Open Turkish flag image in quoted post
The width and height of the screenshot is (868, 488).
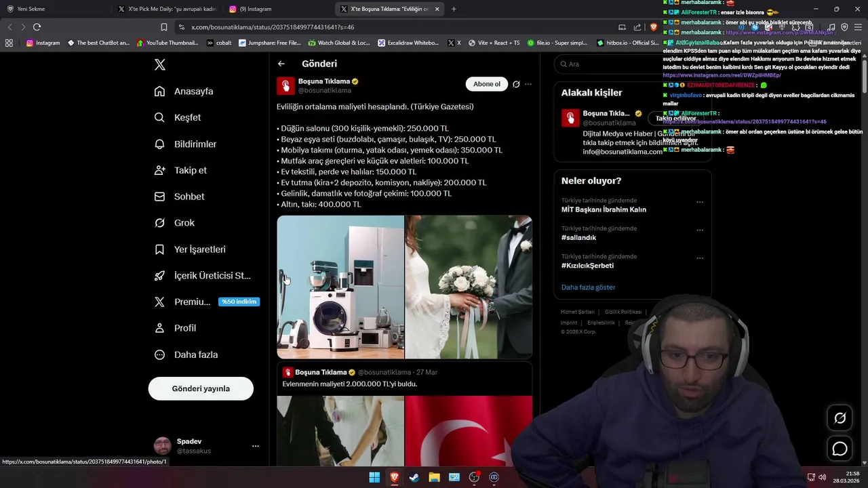pos(469,431)
